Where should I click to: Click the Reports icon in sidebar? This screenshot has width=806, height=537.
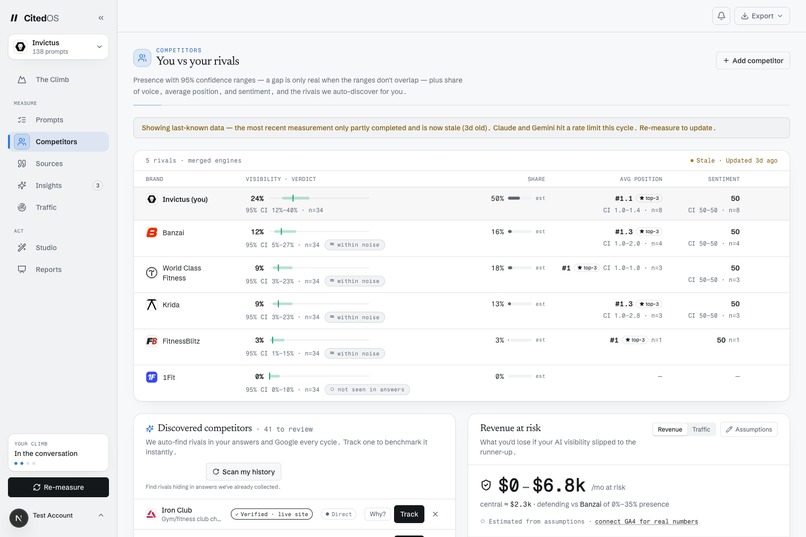pyautogui.click(x=22, y=269)
